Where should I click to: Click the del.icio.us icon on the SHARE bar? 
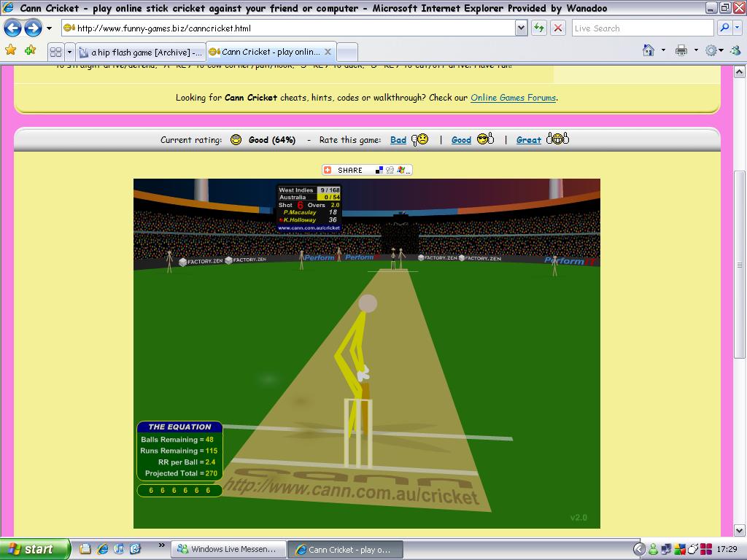pos(378,170)
